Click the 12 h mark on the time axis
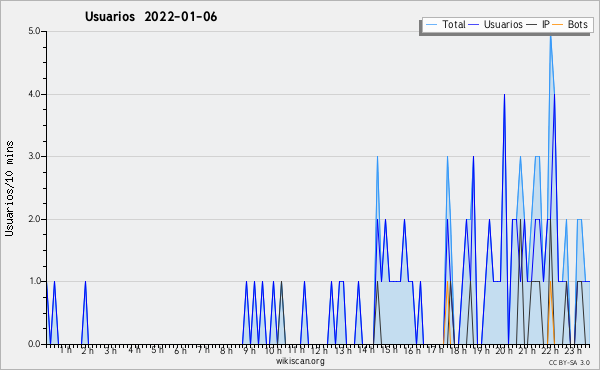The image size is (600, 370). pos(319,351)
